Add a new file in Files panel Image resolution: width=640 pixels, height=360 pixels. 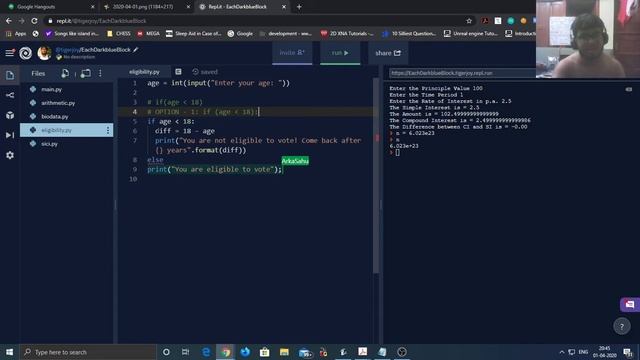coord(65,73)
